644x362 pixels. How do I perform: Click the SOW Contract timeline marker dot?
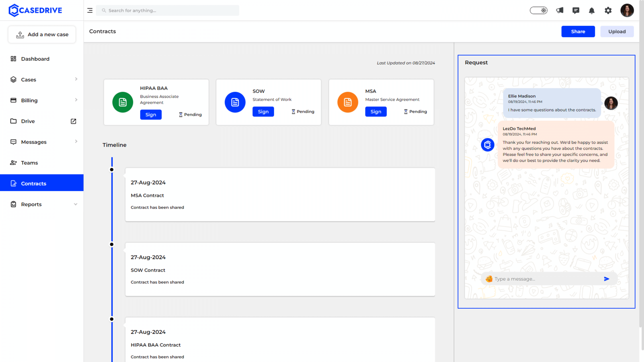[x=112, y=244]
